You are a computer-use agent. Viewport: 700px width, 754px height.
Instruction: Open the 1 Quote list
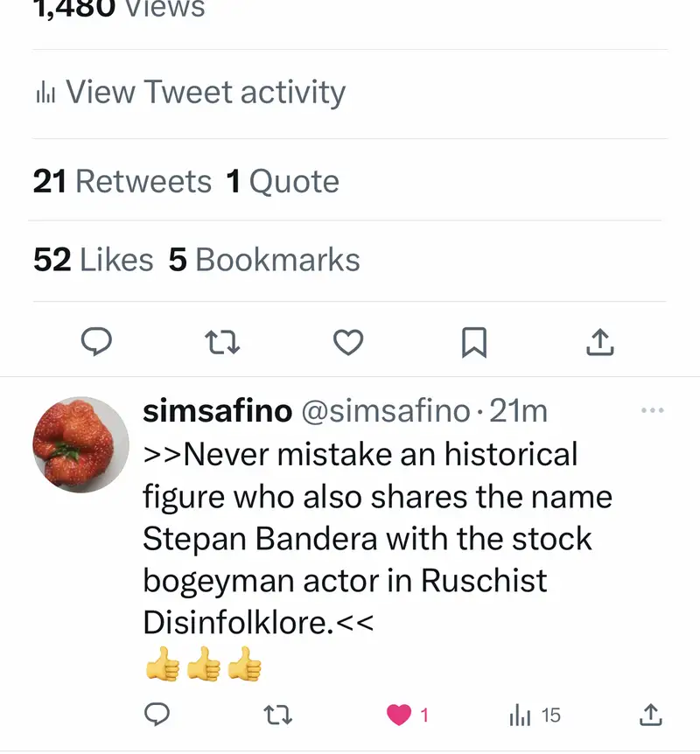click(283, 181)
